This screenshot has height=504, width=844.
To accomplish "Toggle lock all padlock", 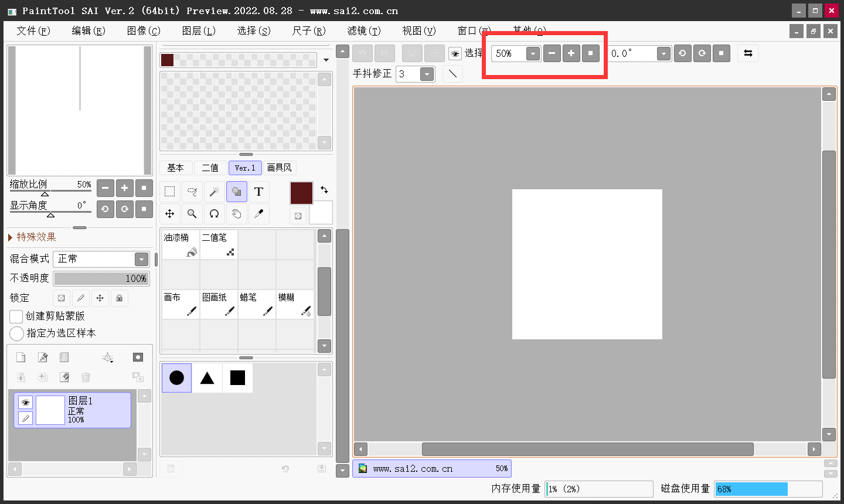I will click(120, 298).
